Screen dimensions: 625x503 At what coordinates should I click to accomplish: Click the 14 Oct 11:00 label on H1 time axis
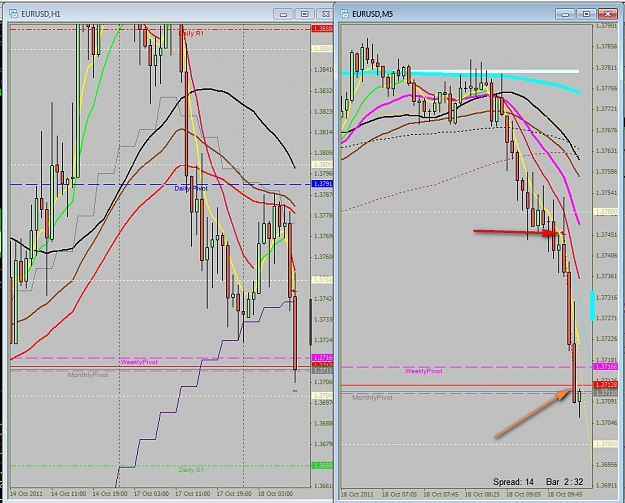69,493
